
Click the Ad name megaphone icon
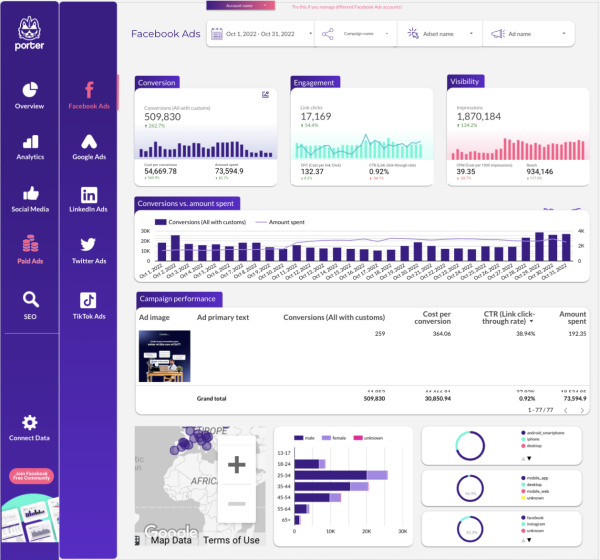click(498, 34)
